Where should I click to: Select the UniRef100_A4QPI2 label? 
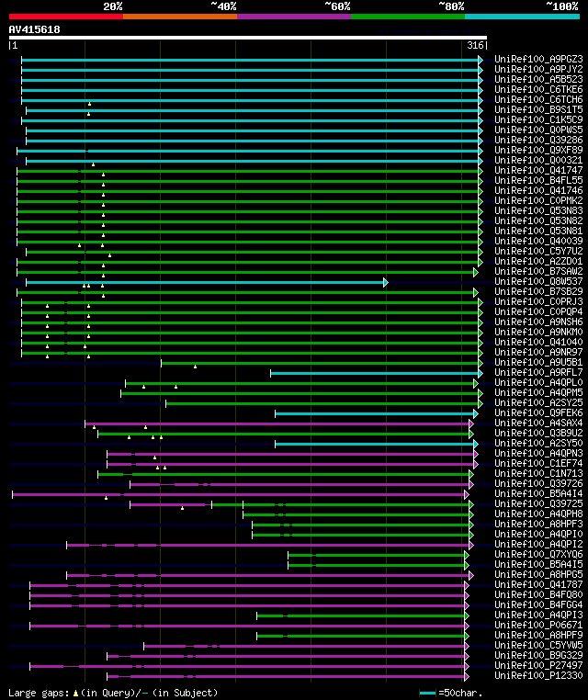(x=538, y=544)
